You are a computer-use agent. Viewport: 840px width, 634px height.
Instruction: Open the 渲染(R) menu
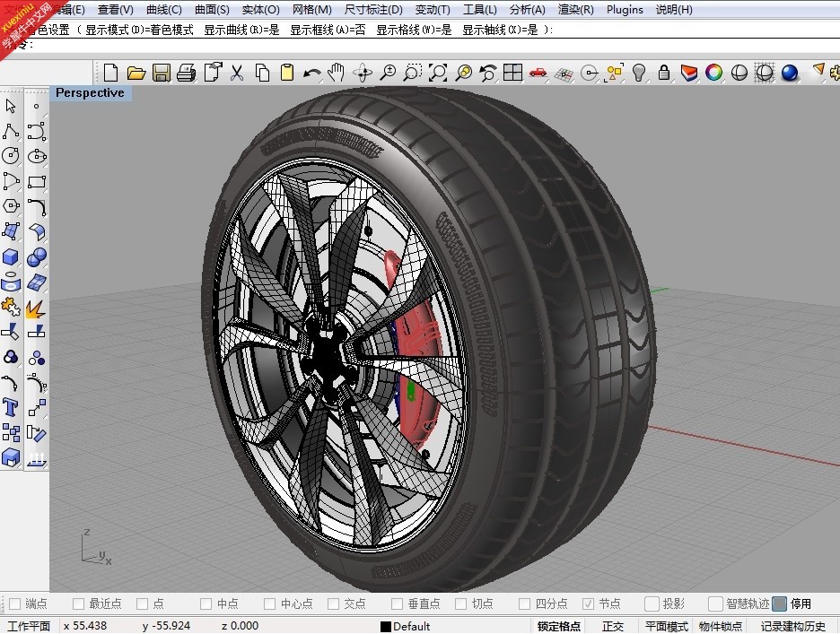(x=576, y=10)
